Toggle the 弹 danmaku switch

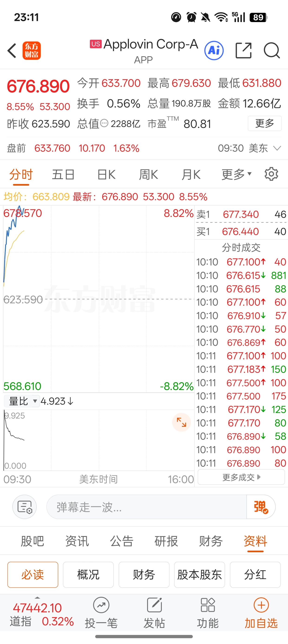tap(261, 507)
